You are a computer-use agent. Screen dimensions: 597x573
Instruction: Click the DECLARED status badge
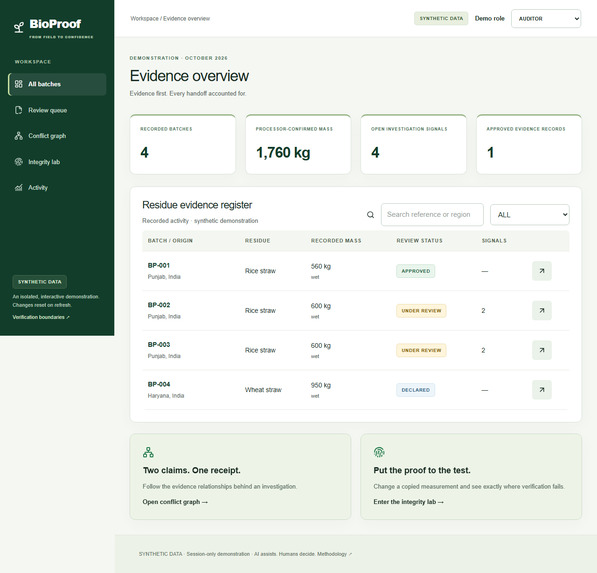415,390
